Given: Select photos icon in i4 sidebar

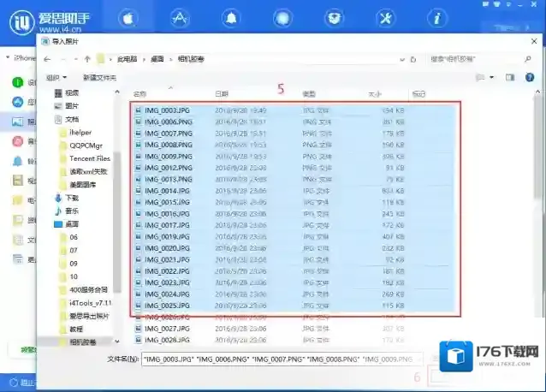Looking at the screenshot, I should [18, 122].
